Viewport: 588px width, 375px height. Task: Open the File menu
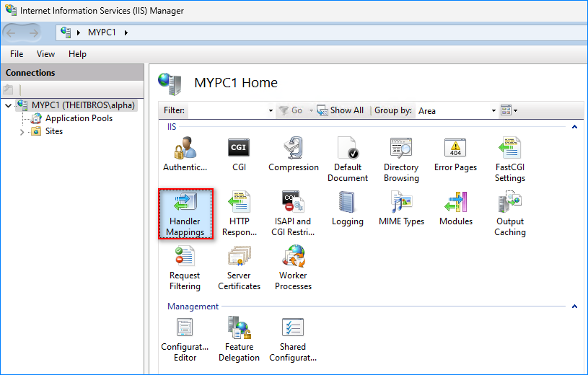[17, 54]
